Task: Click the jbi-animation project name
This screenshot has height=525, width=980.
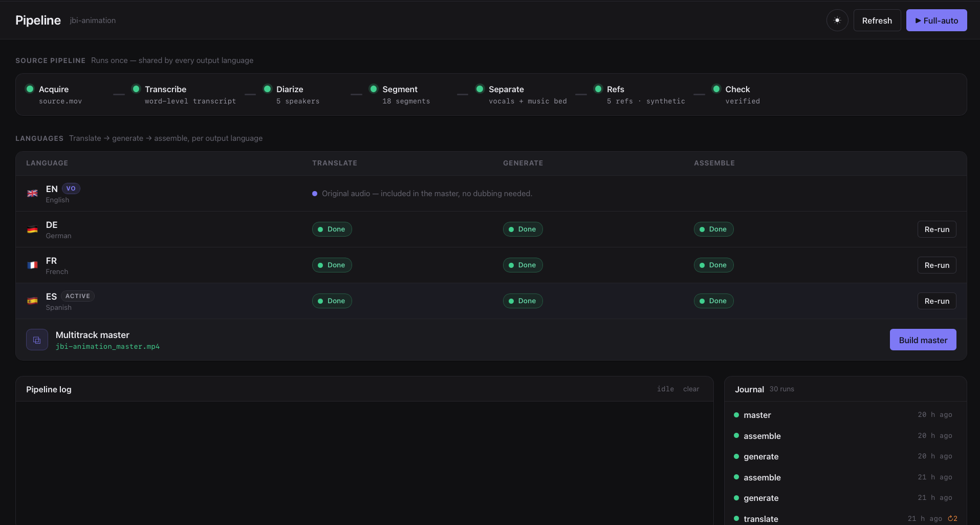Action: [93, 20]
